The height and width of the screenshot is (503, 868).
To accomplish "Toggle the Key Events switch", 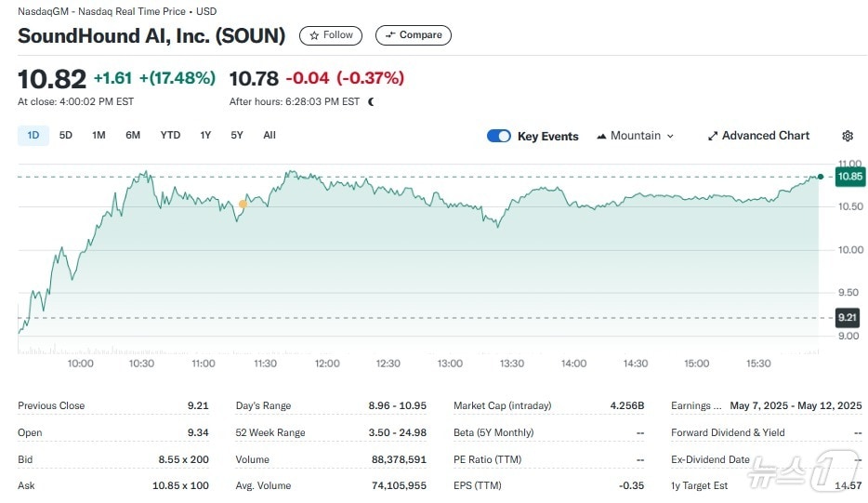I will coord(499,136).
